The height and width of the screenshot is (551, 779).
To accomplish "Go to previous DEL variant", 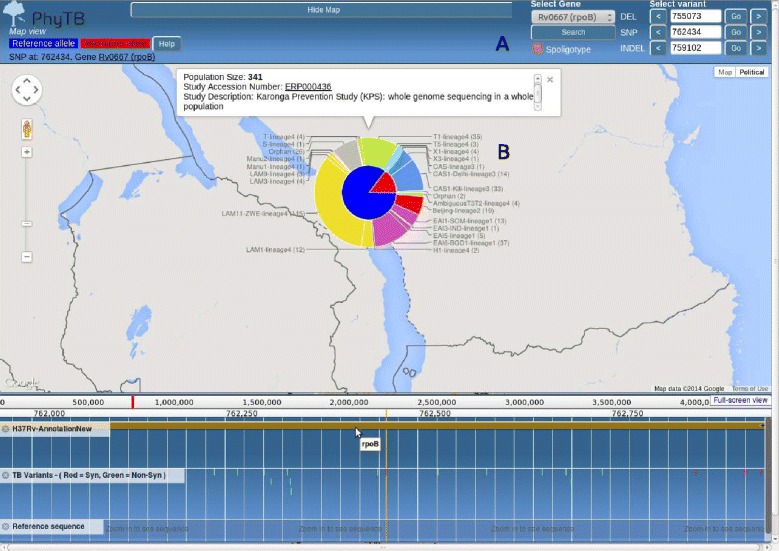I will click(658, 17).
